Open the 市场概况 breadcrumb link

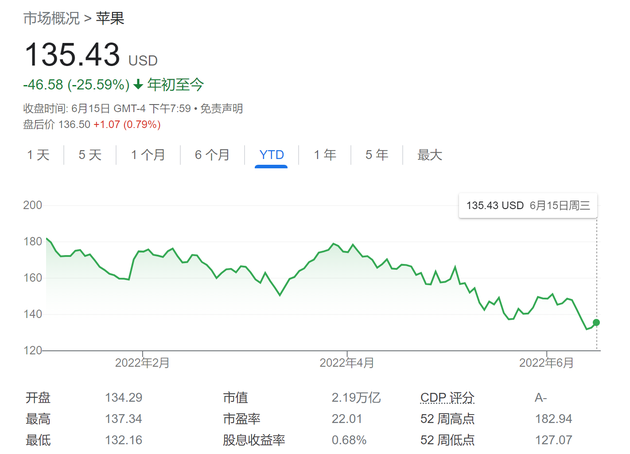[51, 19]
